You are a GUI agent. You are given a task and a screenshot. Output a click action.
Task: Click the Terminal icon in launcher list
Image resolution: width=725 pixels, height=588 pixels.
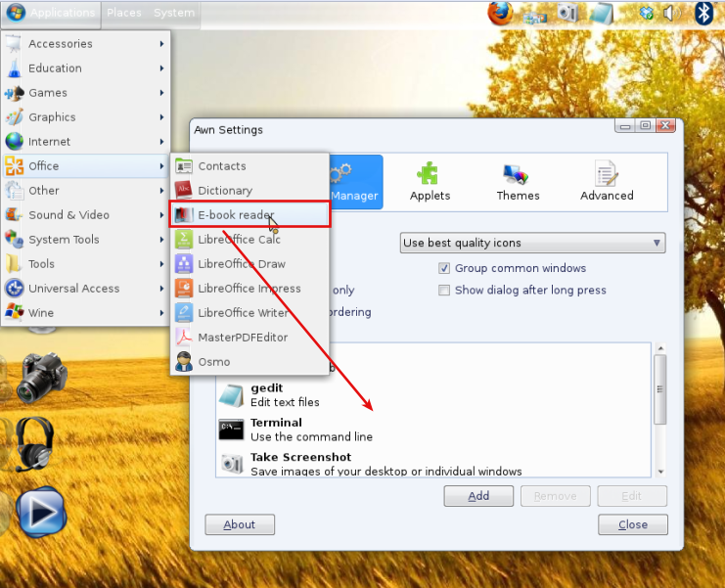tap(231, 430)
